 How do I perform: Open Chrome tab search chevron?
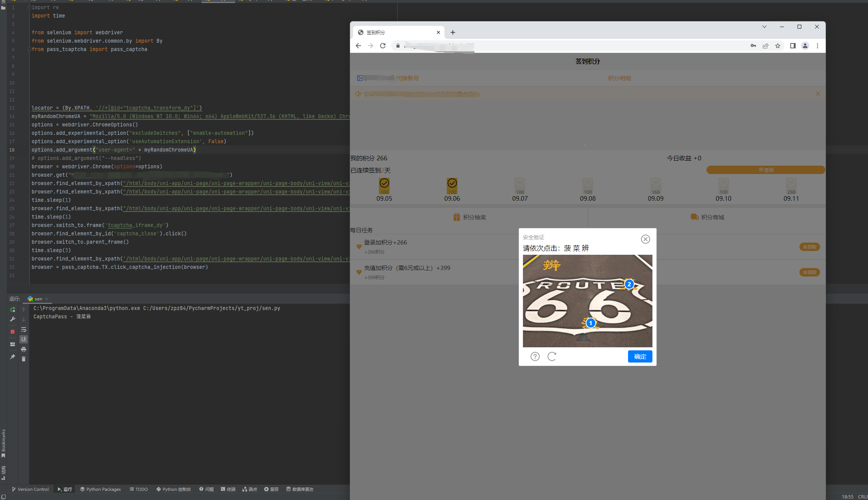[764, 27]
